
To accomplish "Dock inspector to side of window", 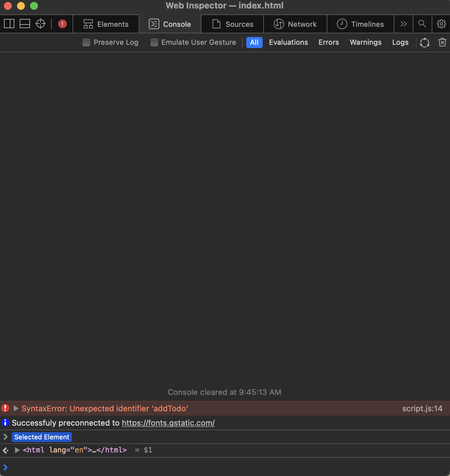I will [x=9, y=24].
